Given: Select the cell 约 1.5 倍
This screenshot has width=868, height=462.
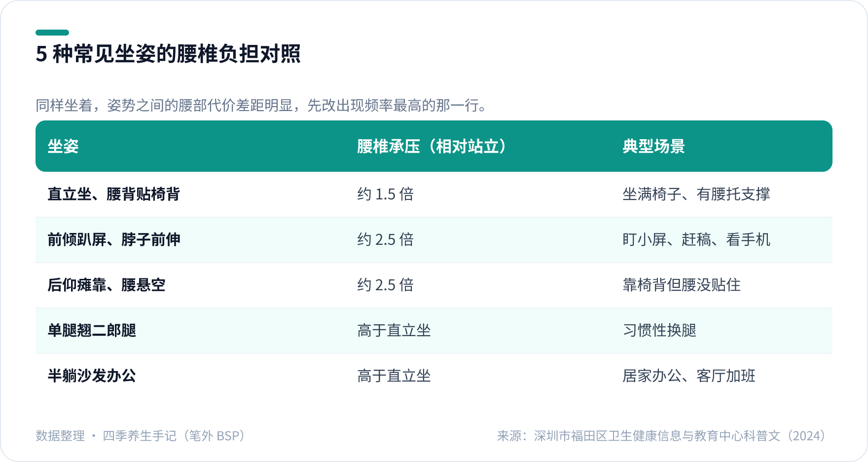Looking at the screenshot, I should (x=385, y=194).
